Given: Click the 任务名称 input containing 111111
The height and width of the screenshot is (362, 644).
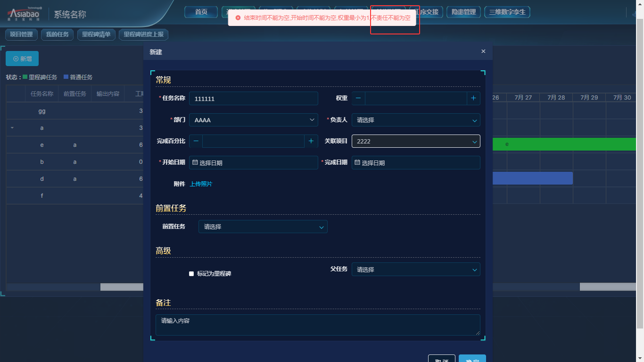Looking at the screenshot, I should (254, 99).
